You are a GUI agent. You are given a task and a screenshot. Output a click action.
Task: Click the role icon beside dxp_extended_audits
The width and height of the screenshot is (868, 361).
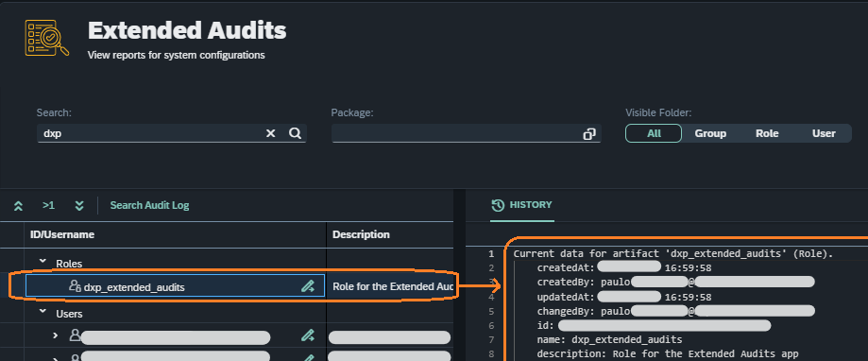pyautogui.click(x=75, y=285)
